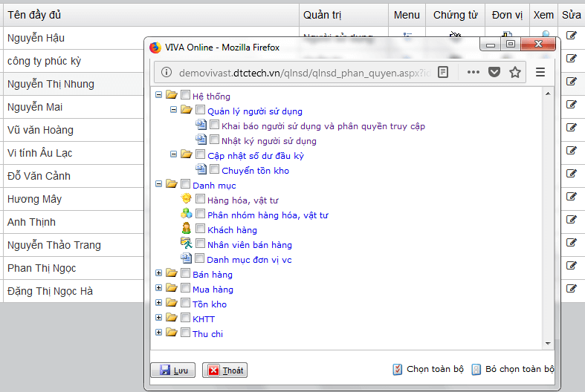Tick the Hệ thống checkbox
This screenshot has width=585, height=392.
click(x=186, y=96)
